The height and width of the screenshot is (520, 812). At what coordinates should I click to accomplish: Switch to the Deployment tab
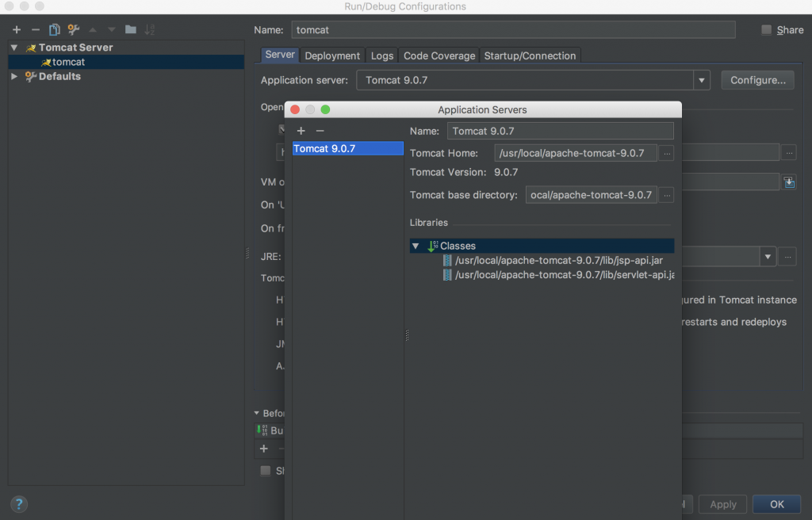332,55
